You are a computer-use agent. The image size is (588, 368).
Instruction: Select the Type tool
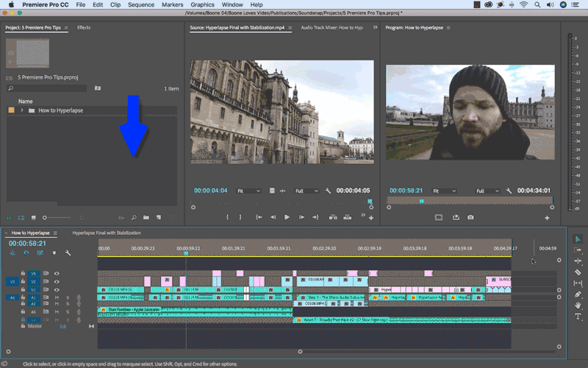[x=578, y=316]
